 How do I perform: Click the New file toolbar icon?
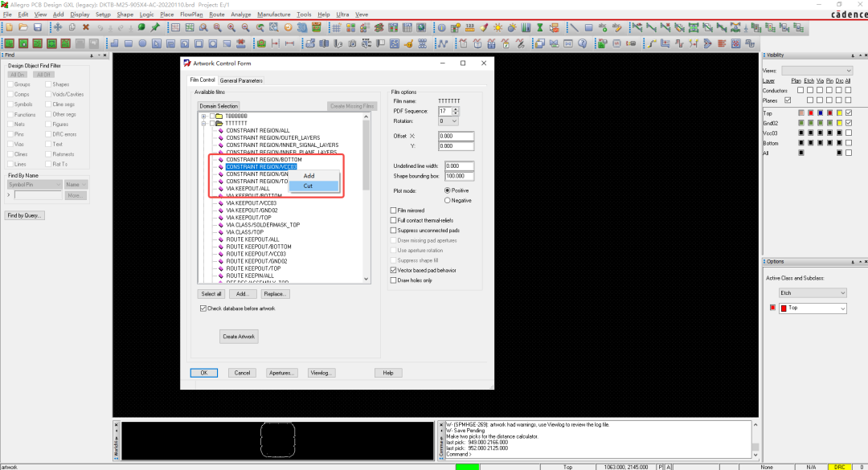point(9,27)
